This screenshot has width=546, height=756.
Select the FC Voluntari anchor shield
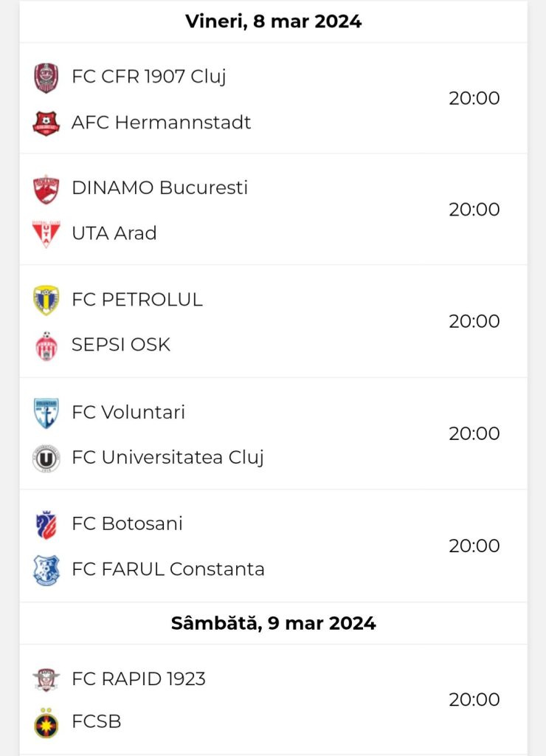46,413
